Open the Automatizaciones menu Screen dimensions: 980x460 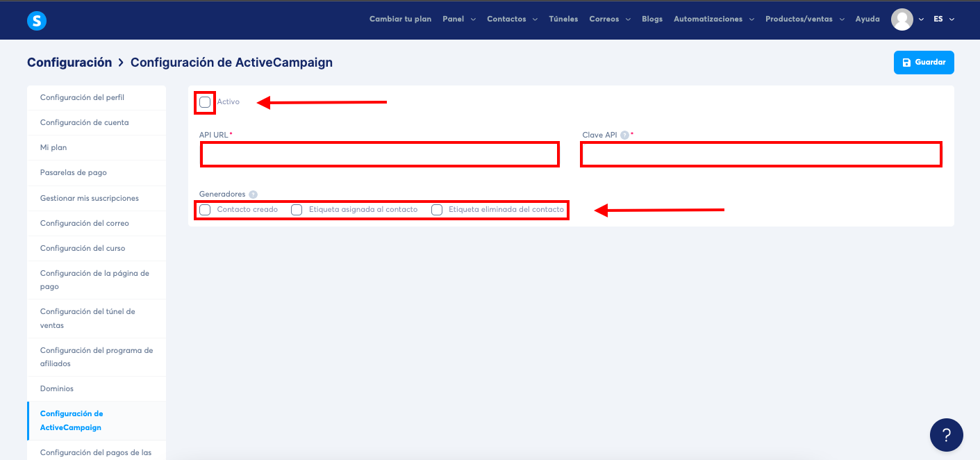(x=708, y=19)
